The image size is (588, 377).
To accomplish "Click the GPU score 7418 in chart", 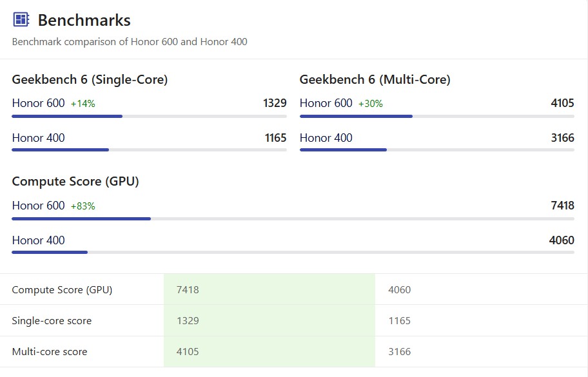I will click(x=562, y=206).
